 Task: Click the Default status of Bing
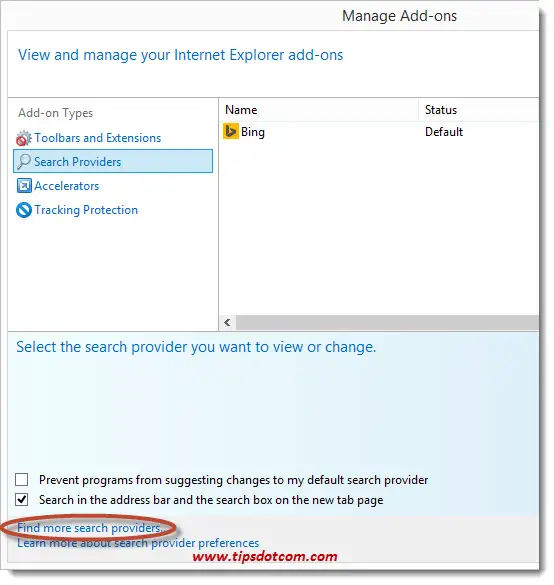coord(444,132)
